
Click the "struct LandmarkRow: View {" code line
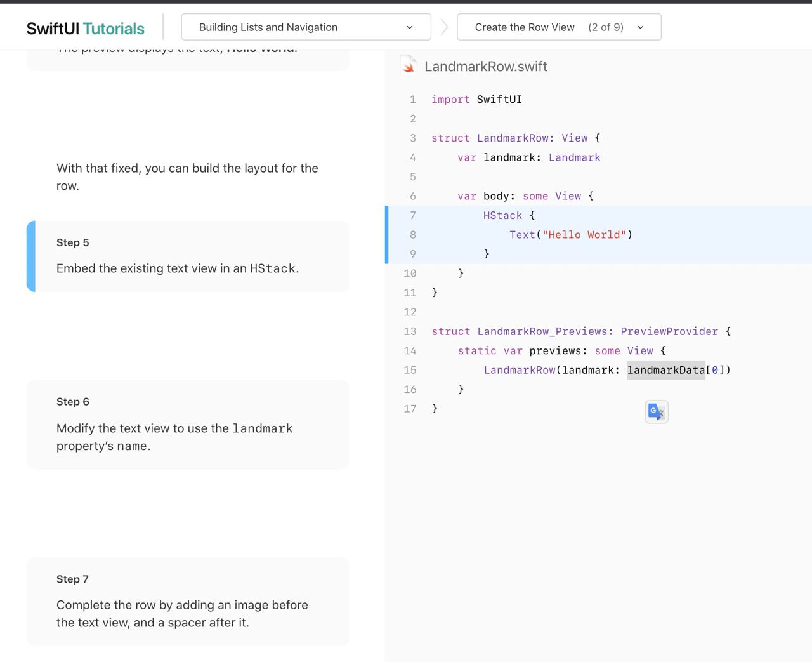tap(516, 138)
